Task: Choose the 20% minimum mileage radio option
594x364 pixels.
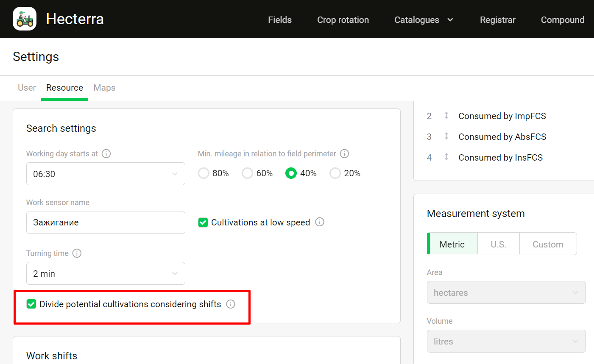Action: (x=335, y=173)
